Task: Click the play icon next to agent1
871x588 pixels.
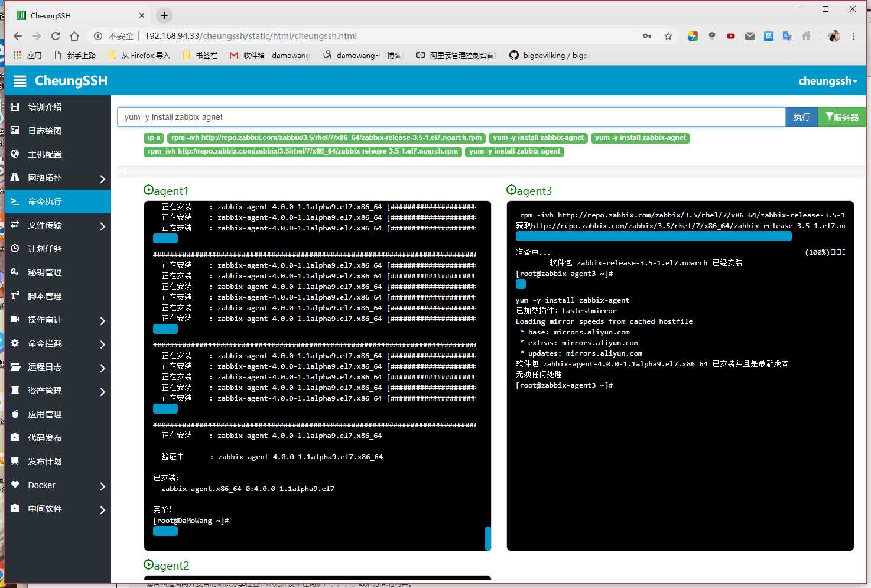Action: pyautogui.click(x=148, y=190)
